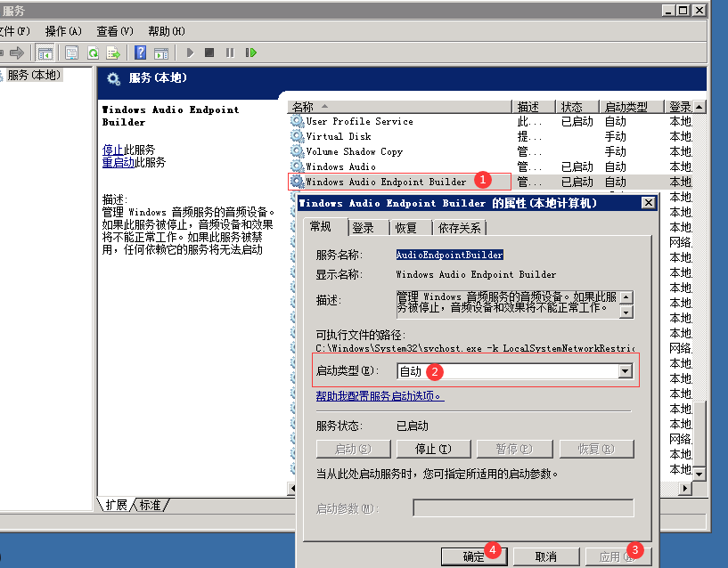Click the 重启动 link for this service

click(119, 162)
